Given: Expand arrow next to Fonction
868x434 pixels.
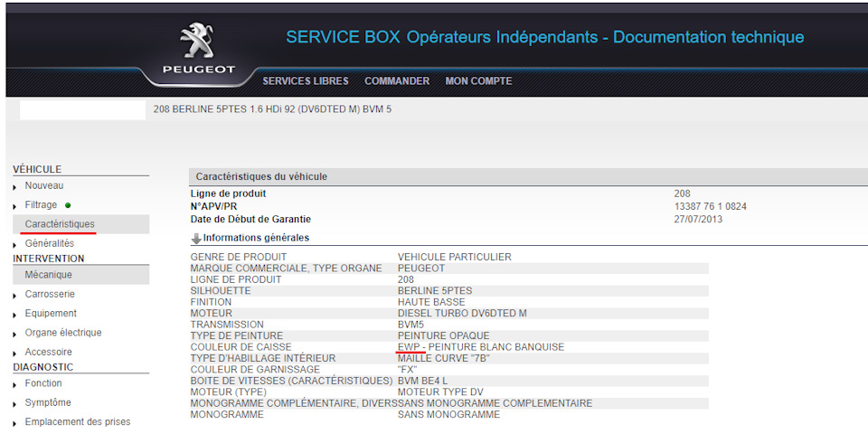Looking at the screenshot, I should click(15, 385).
